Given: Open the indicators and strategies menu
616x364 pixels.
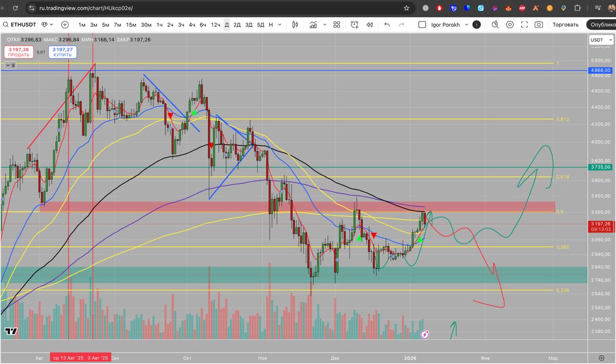Looking at the screenshot, I should (x=313, y=25).
